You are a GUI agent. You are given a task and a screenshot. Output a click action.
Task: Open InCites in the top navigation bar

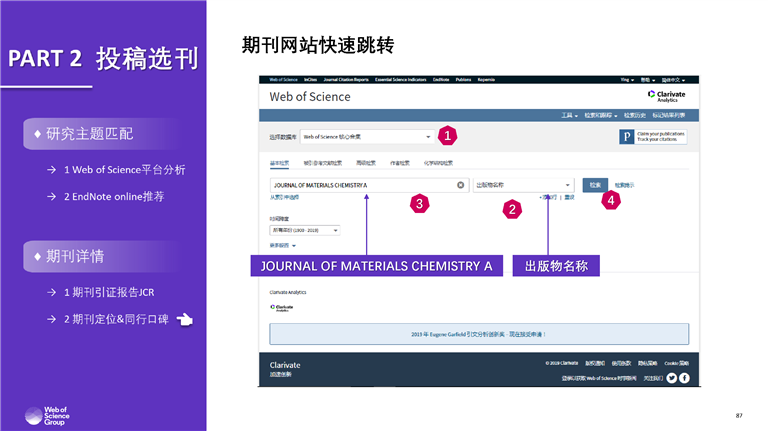pos(310,79)
